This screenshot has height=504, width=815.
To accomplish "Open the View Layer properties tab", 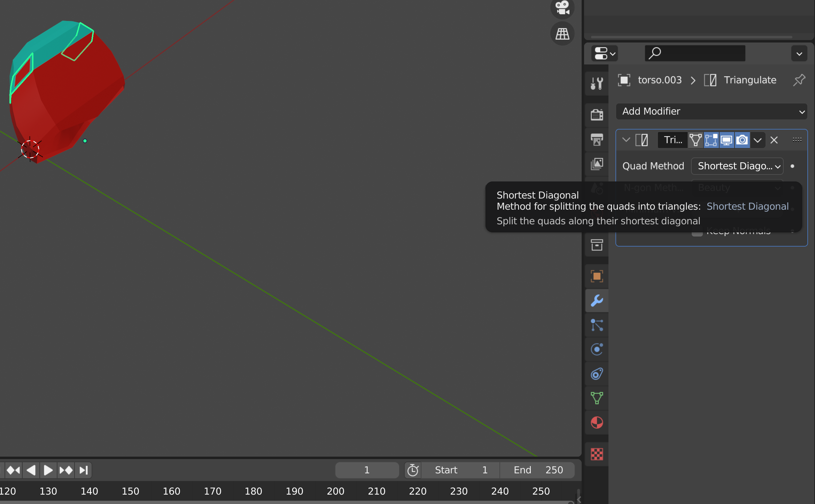I will [x=597, y=164].
